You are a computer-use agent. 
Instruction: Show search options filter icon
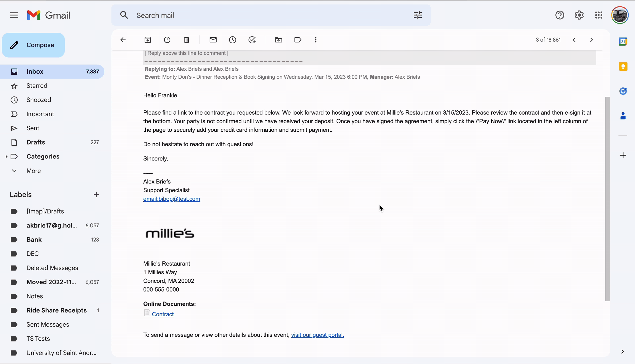point(418,15)
